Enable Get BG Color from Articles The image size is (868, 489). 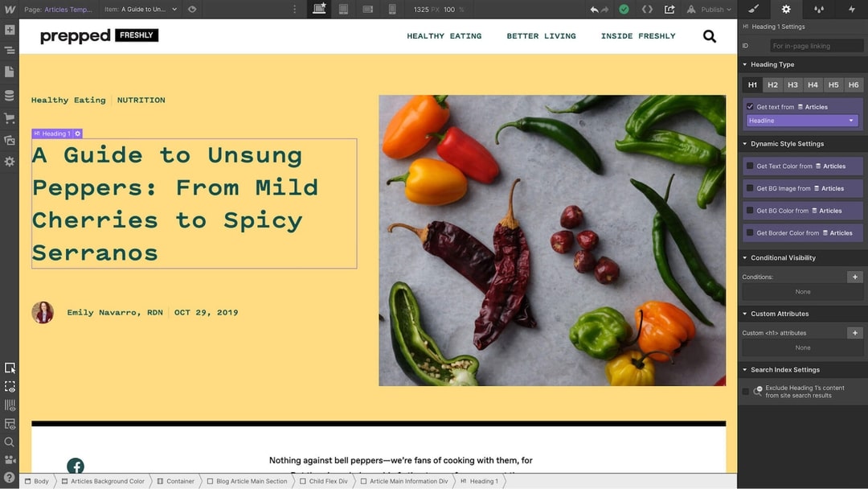(750, 211)
